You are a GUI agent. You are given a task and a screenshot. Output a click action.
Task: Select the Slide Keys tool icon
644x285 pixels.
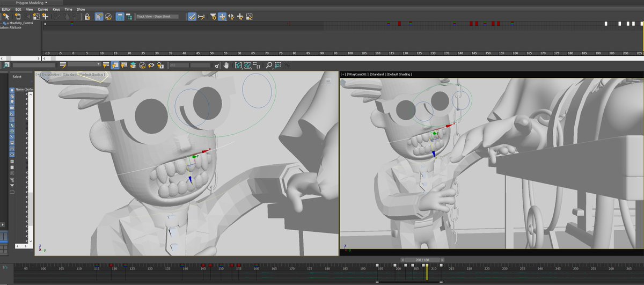tap(231, 17)
